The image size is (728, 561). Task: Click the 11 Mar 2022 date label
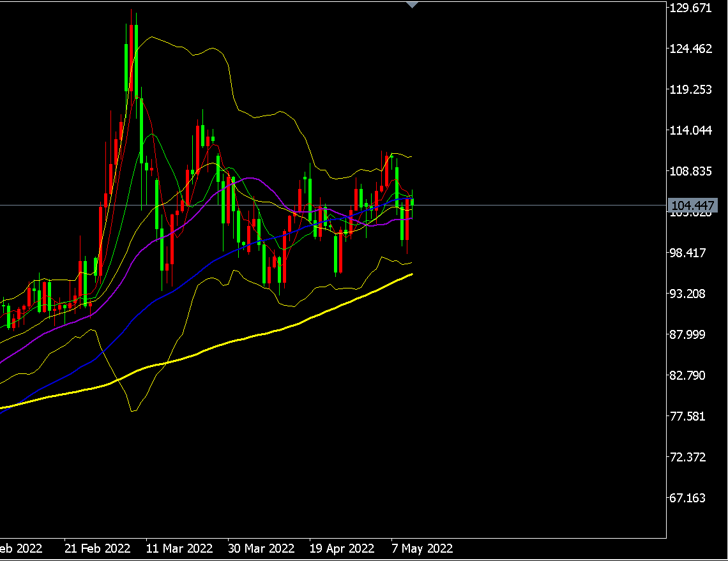click(x=179, y=548)
